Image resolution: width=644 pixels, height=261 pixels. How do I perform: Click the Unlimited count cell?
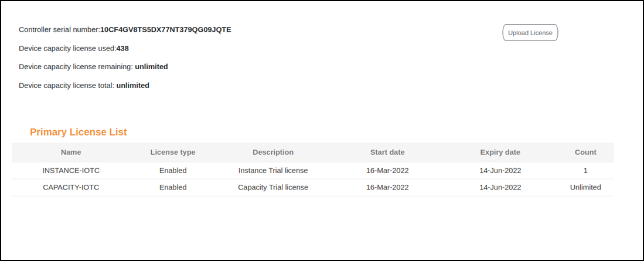[x=585, y=188]
